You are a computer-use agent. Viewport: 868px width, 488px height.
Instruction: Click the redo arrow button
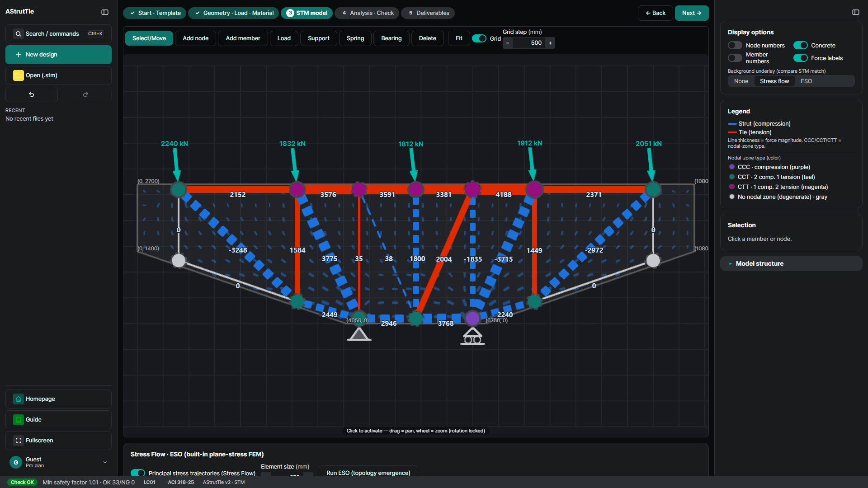(85, 94)
